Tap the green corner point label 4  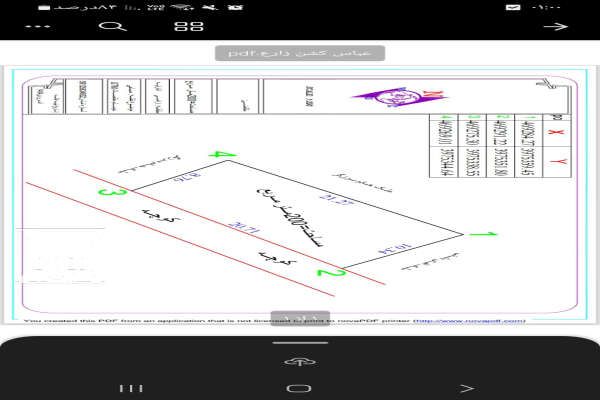click(223, 155)
